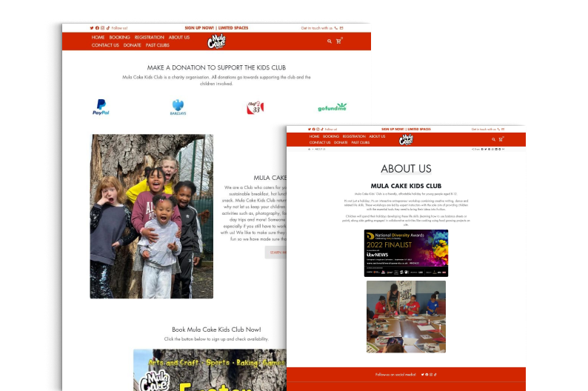Open DONATE in donation page menu

pos(133,45)
